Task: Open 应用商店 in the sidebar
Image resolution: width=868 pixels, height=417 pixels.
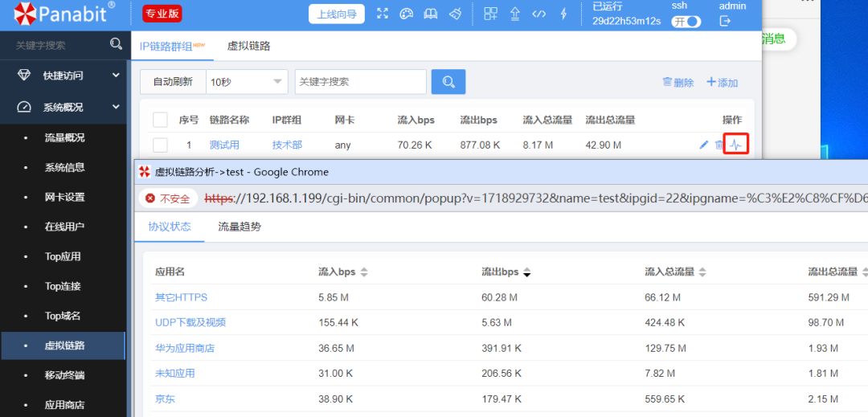Action: [x=64, y=405]
